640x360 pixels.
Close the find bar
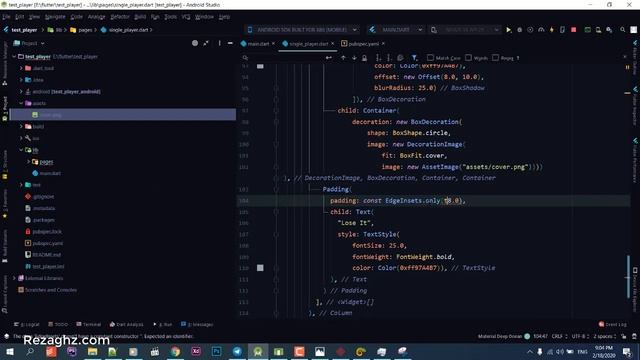tap(624, 57)
